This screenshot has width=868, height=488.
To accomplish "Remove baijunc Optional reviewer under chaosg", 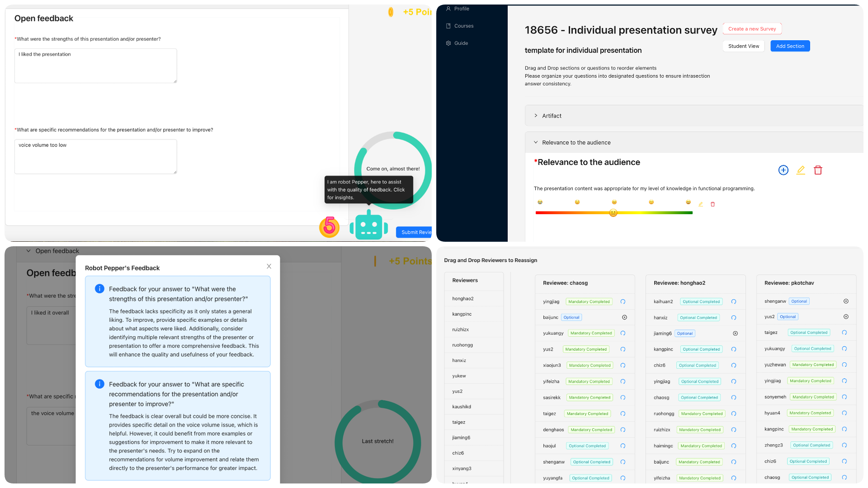I will point(624,317).
